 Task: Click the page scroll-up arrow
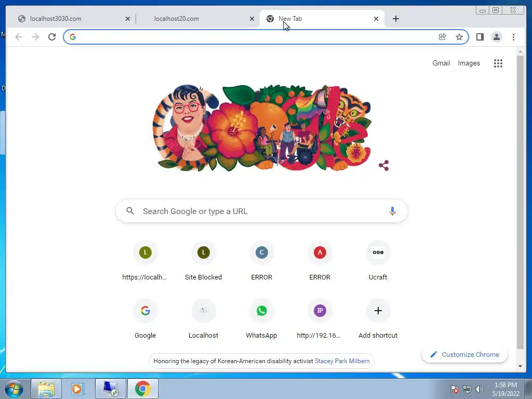click(520, 52)
